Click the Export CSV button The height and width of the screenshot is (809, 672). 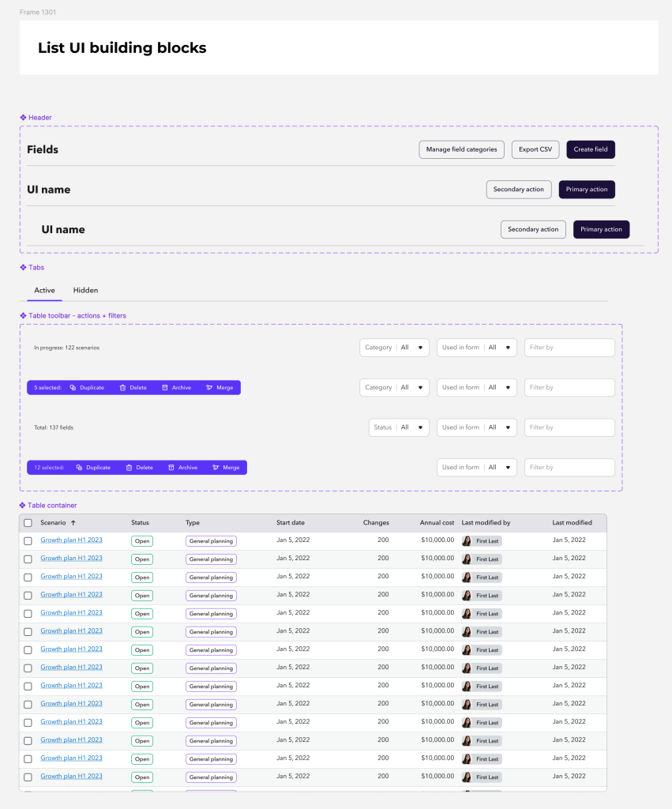[x=535, y=149]
